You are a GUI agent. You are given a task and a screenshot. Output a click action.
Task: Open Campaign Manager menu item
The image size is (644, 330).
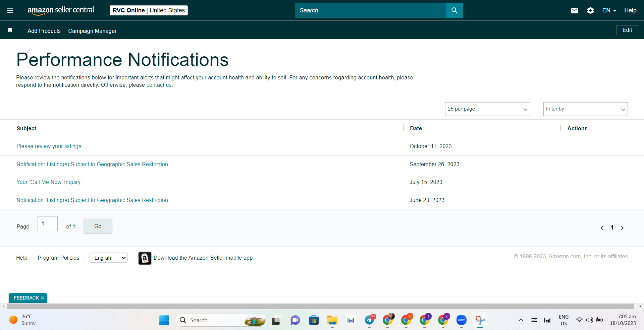point(92,31)
